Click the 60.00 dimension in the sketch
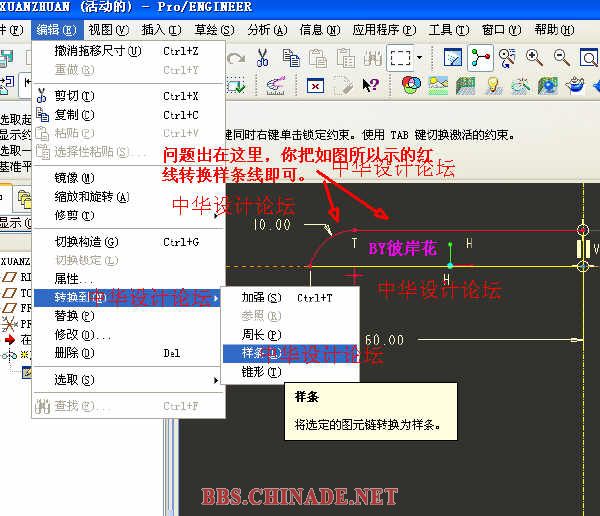The image size is (600, 516). pyautogui.click(x=385, y=340)
